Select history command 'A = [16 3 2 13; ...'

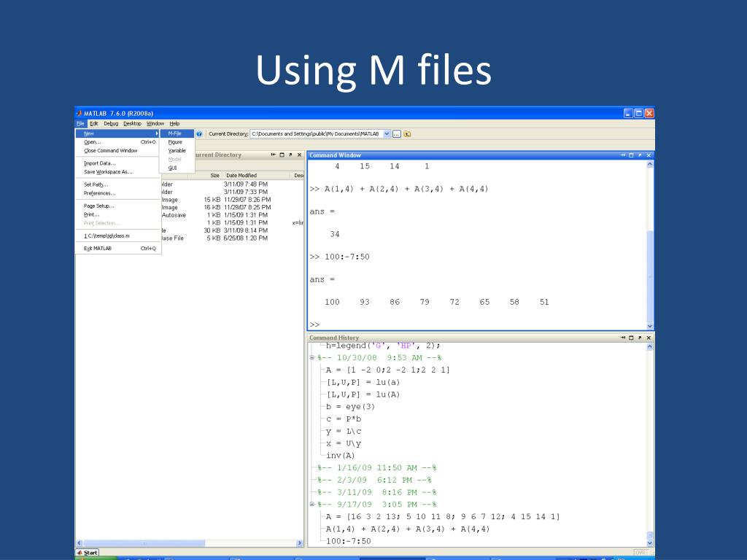443,517
